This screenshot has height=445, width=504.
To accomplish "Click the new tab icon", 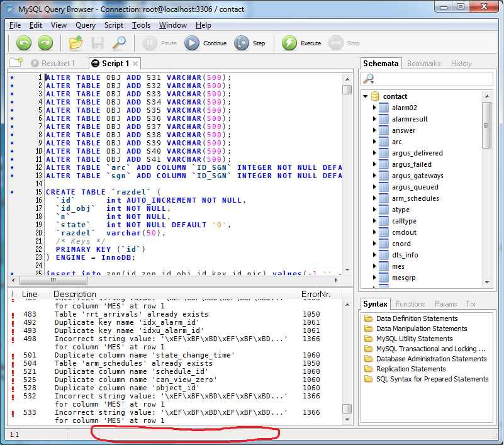I will (16, 62).
